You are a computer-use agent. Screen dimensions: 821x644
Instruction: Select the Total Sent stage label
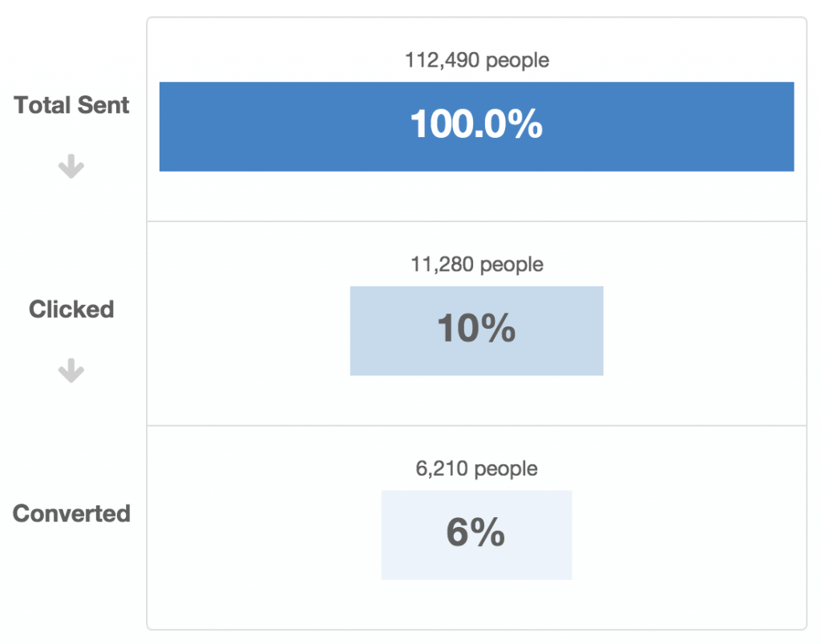pyautogui.click(x=72, y=105)
